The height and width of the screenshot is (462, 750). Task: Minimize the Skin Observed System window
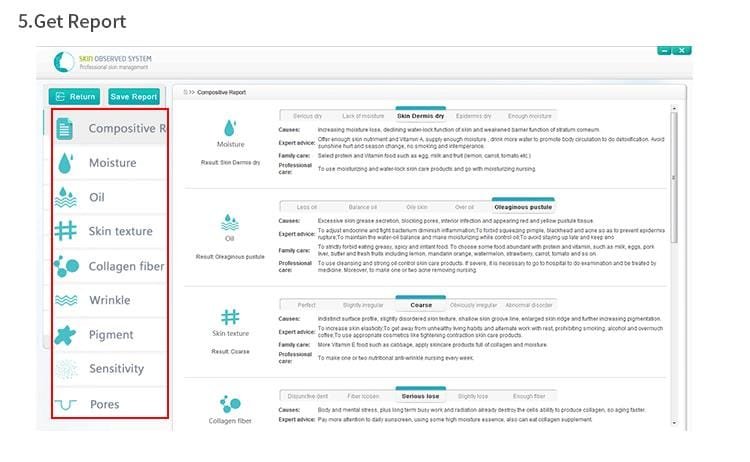click(x=664, y=50)
